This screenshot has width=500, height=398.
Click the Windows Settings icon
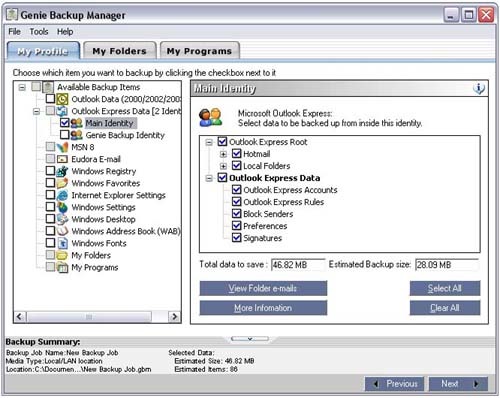click(x=62, y=207)
